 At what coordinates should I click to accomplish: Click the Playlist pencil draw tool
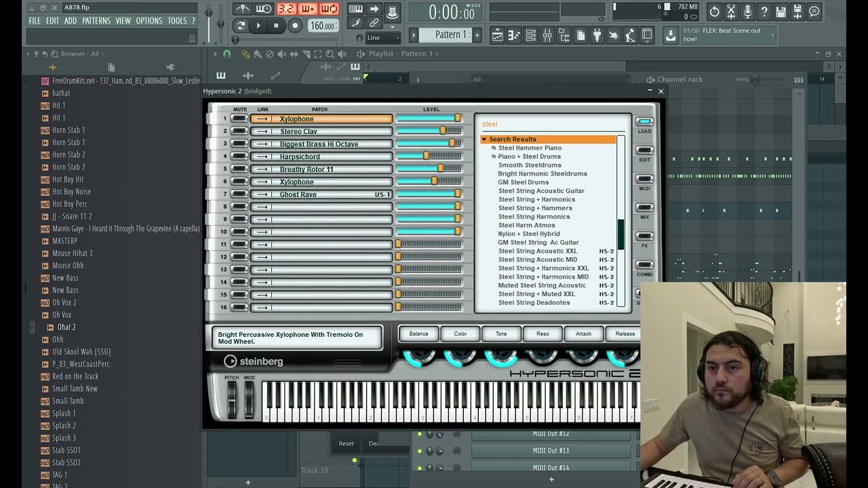pos(245,54)
